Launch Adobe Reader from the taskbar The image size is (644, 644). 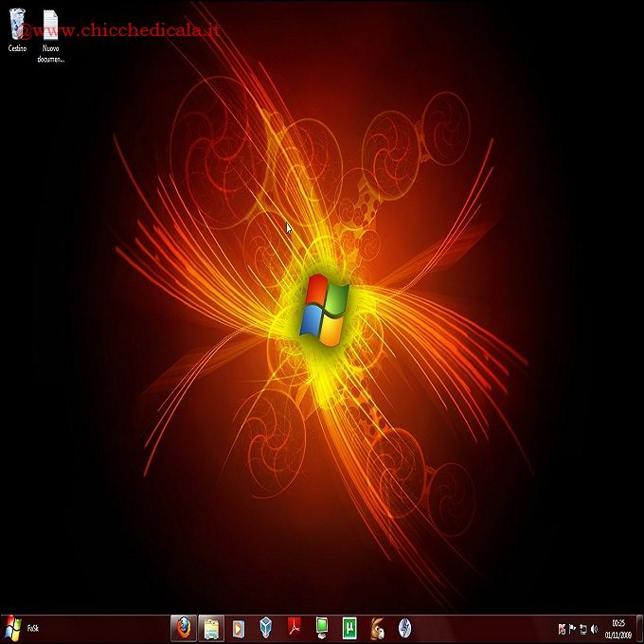[295, 628]
